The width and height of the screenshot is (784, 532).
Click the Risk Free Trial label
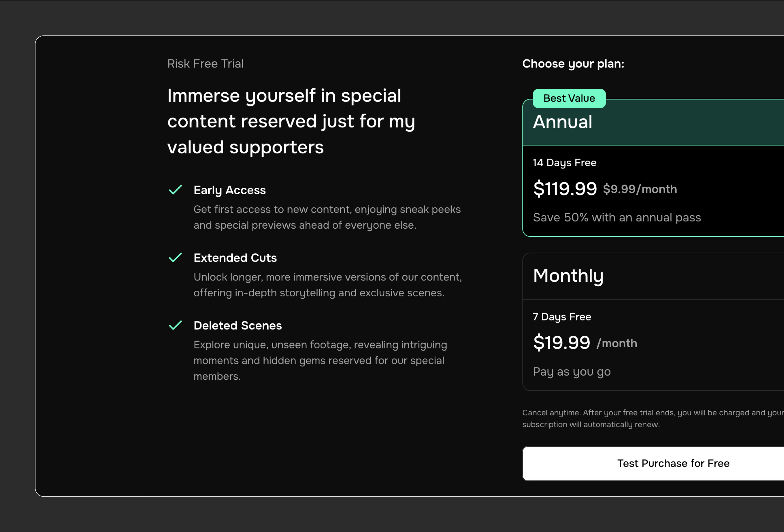coord(205,64)
